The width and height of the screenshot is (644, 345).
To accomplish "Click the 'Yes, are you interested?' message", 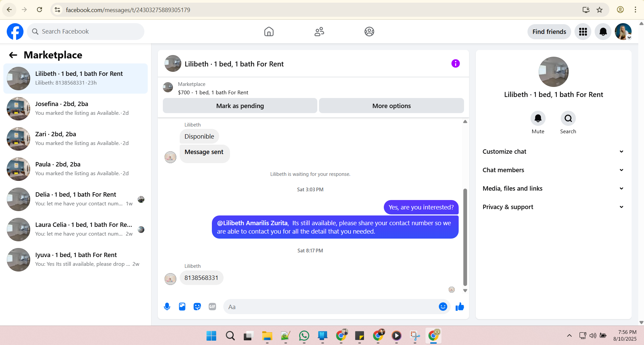I will 421,207.
